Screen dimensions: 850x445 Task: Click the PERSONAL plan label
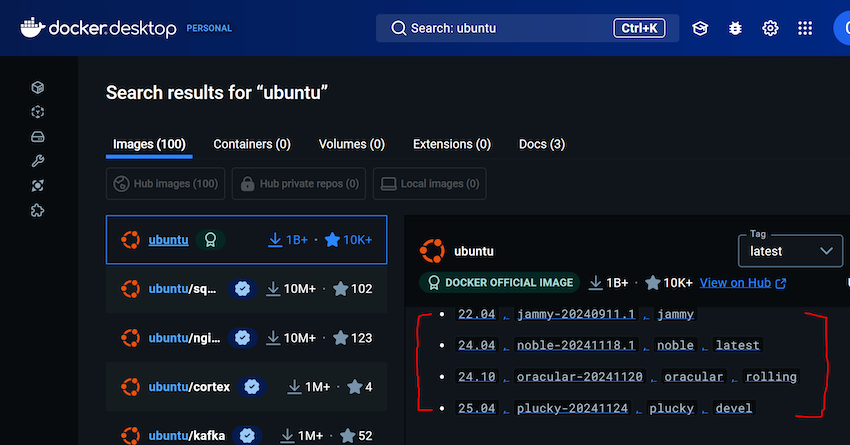tap(209, 28)
